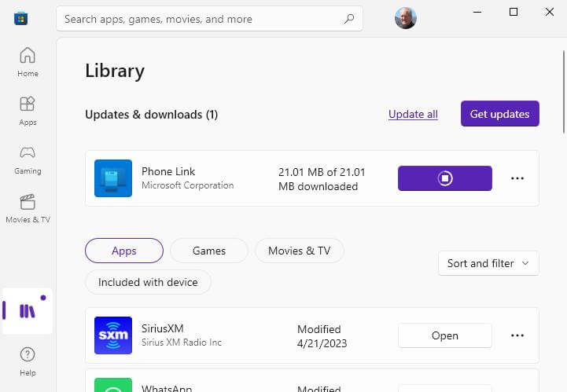Click the Library page heading
Screen dimensions: 567x392
pyautogui.click(x=115, y=71)
